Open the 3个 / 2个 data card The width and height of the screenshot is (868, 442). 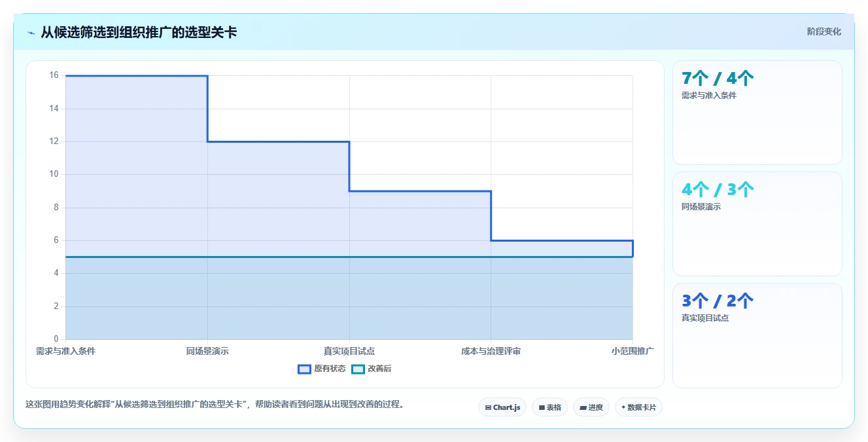coord(757,335)
